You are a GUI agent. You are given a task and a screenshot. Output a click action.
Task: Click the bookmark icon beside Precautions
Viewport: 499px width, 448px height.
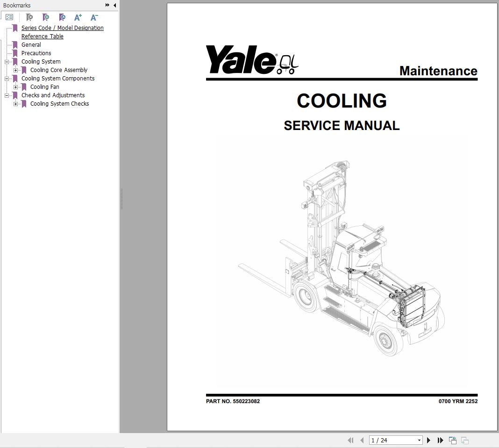pos(15,53)
